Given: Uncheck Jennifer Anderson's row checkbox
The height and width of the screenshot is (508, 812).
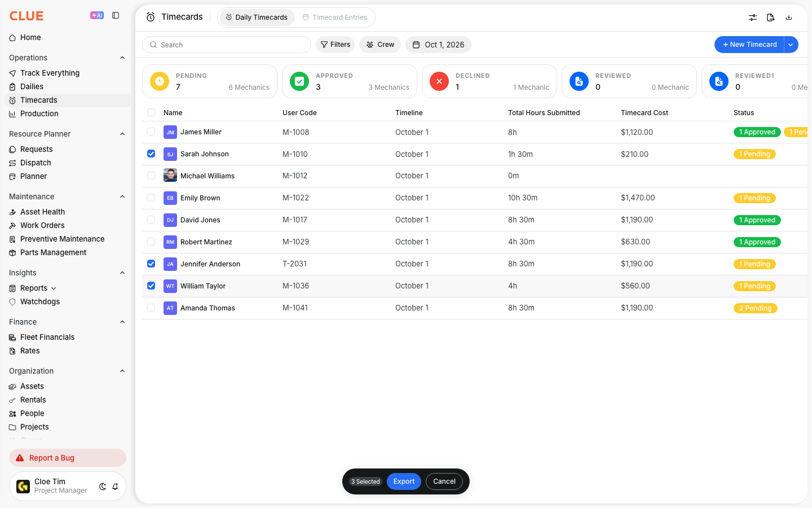Looking at the screenshot, I should pyautogui.click(x=151, y=264).
